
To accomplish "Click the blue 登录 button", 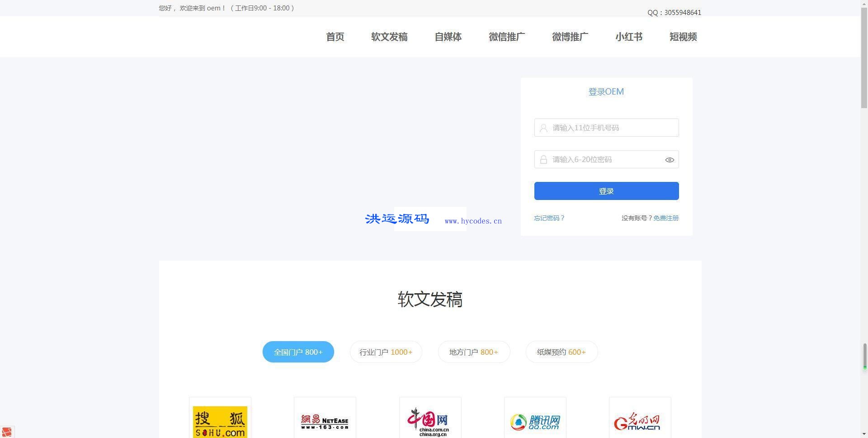I will coord(606,191).
